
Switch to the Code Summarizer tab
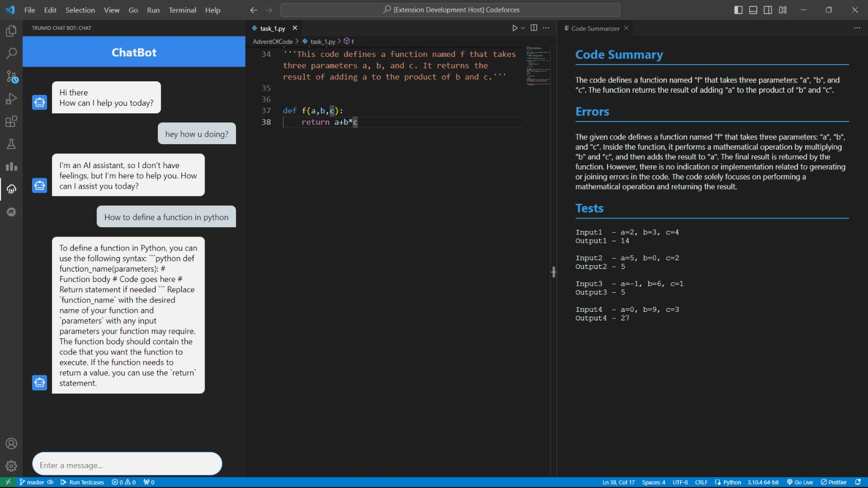pos(595,28)
